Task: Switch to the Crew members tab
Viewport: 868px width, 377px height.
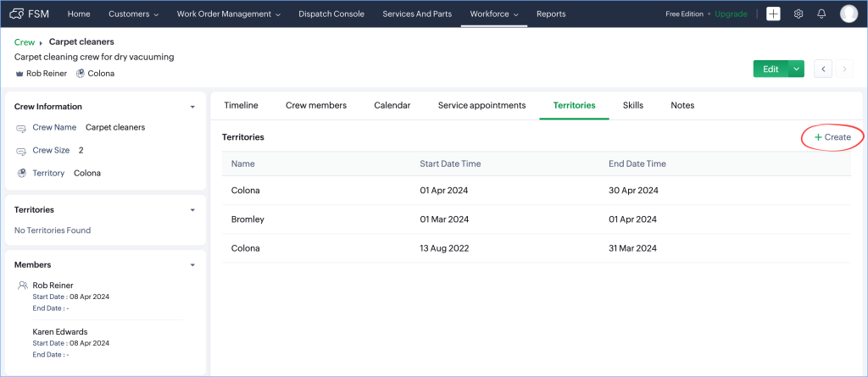Action: pyautogui.click(x=315, y=105)
